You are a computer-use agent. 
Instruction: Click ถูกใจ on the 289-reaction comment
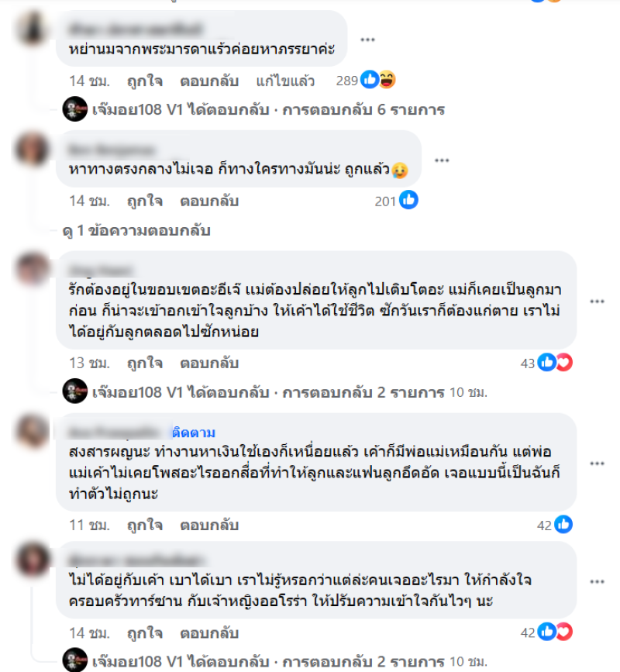point(145,81)
